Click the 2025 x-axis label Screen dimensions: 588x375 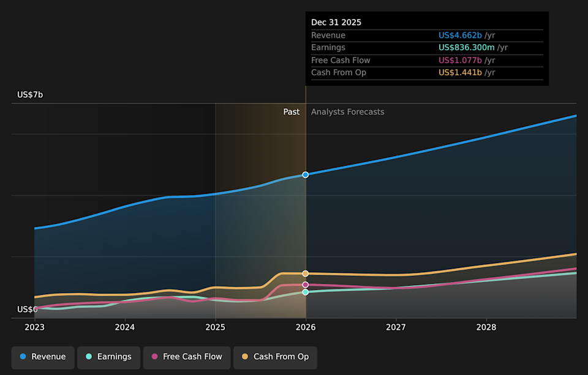[x=215, y=327]
